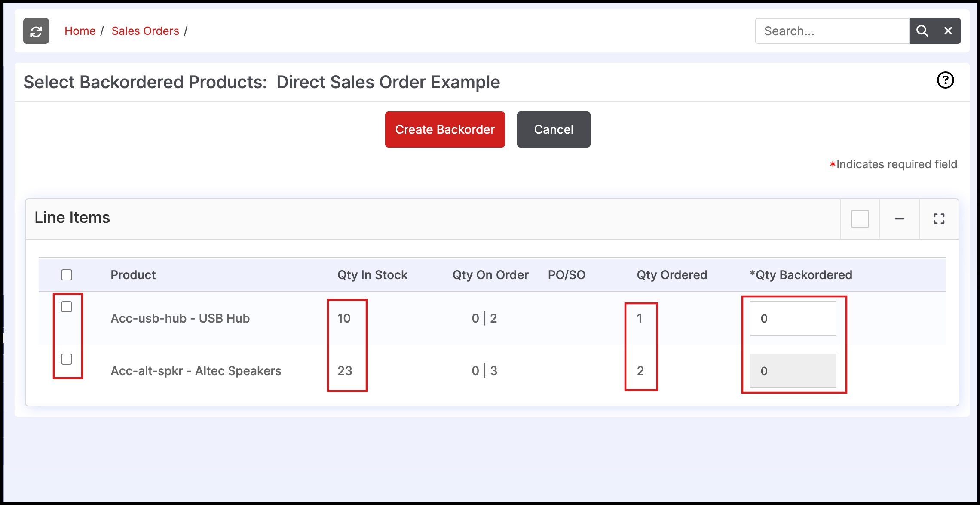The image size is (980, 505).
Task: Click Qty Ordered value 1 for USB Hub
Action: tap(640, 318)
